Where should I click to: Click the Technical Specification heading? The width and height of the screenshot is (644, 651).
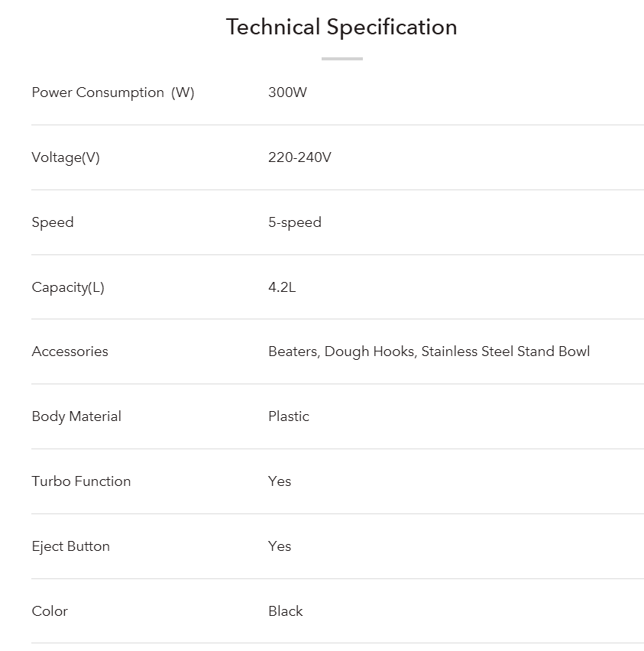341,28
